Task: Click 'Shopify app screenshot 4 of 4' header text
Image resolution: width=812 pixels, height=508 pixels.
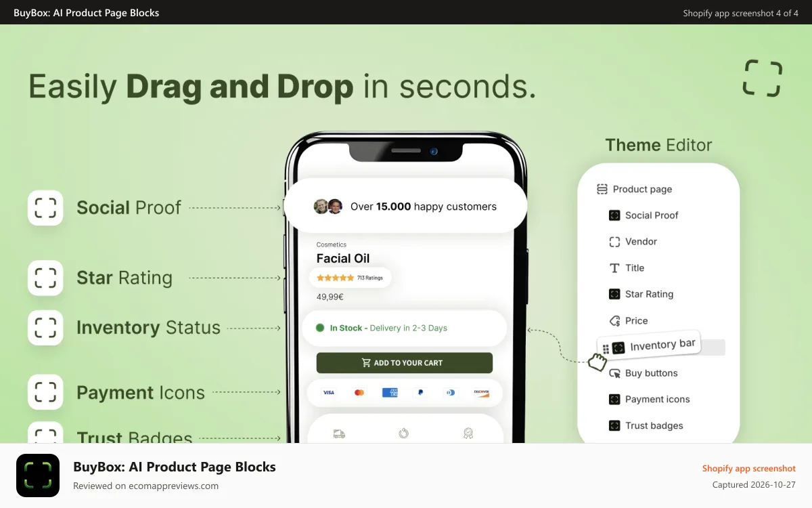Action: [x=741, y=13]
